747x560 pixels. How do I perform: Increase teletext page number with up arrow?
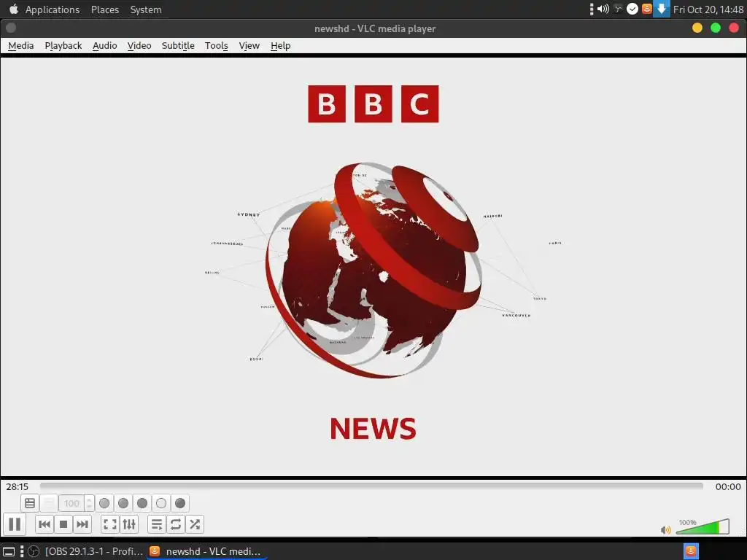[x=89, y=499]
